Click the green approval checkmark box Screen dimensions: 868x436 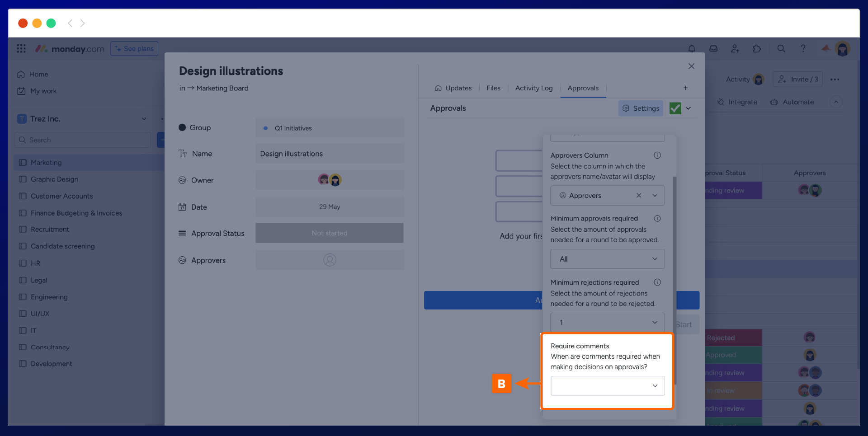(675, 108)
